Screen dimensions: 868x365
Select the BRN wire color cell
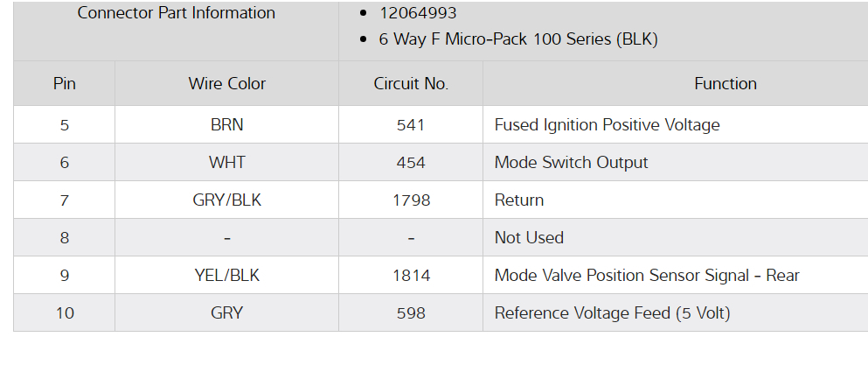click(226, 125)
